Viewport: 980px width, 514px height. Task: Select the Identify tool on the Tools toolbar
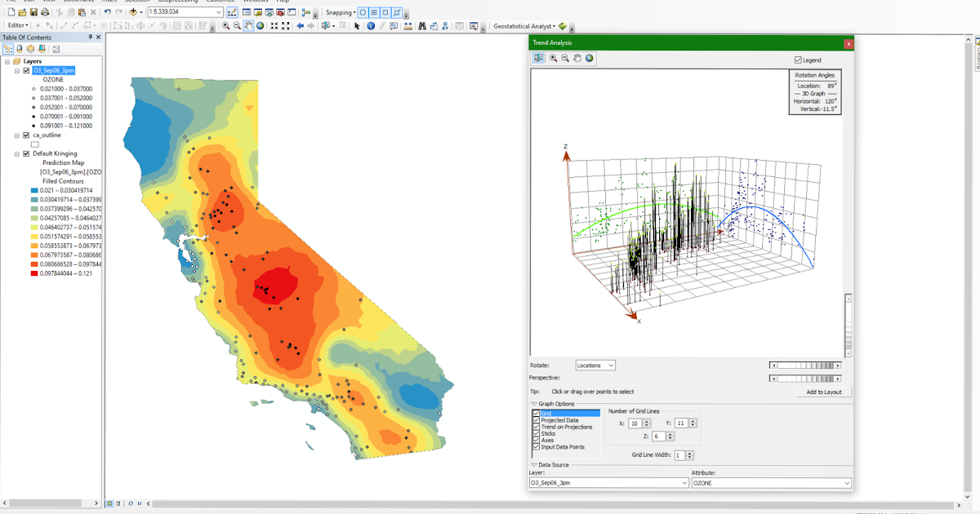[372, 25]
